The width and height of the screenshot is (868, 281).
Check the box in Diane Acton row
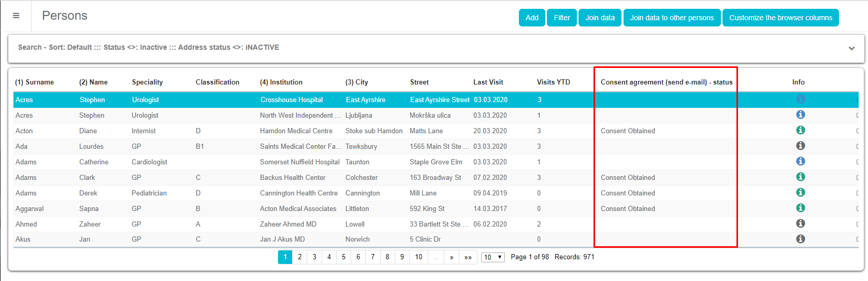point(858,131)
